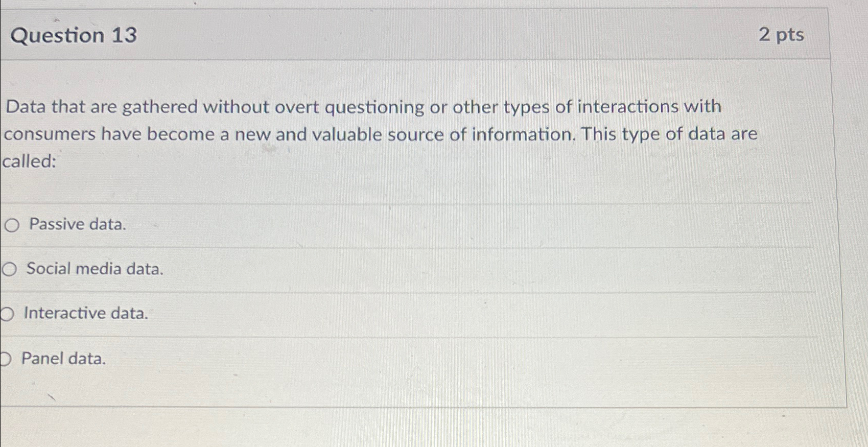Click the Passive data answer label
Screen dimensions: 868x447
(x=76, y=225)
